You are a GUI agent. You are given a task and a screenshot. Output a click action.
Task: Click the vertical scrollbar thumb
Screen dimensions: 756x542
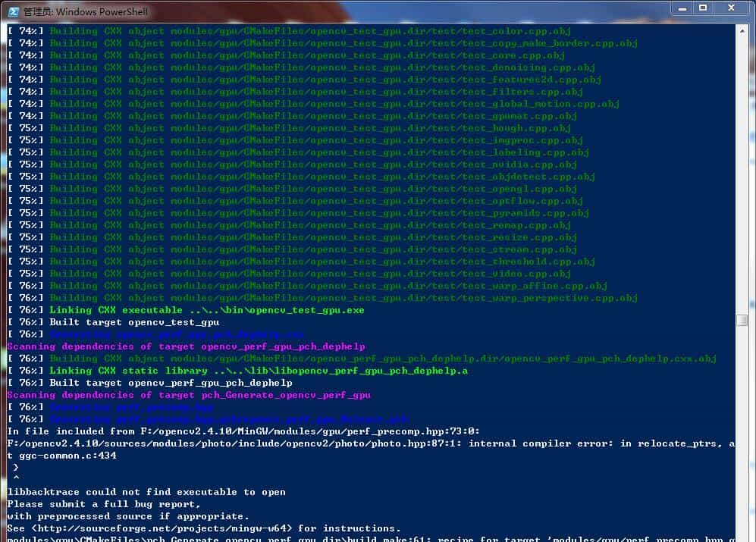click(x=742, y=321)
